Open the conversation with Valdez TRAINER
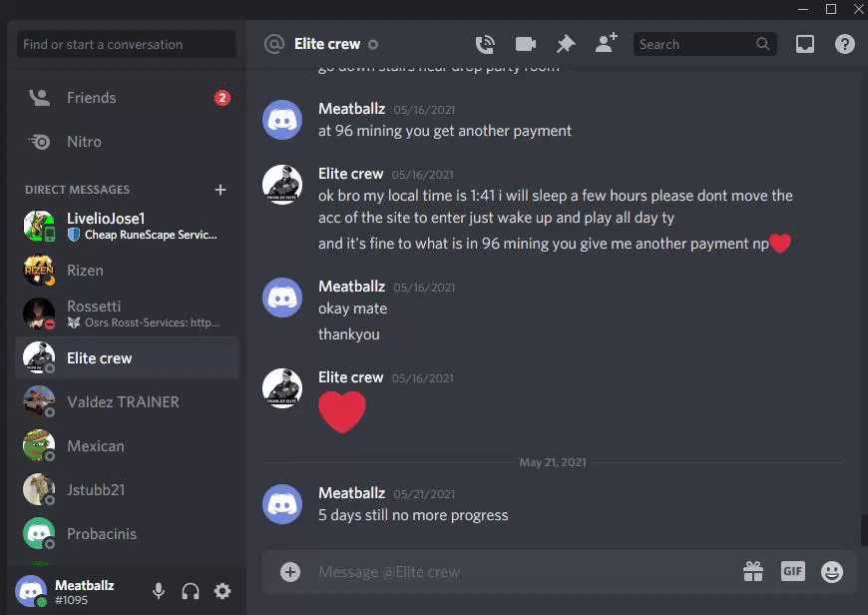The image size is (868, 615). click(x=127, y=401)
